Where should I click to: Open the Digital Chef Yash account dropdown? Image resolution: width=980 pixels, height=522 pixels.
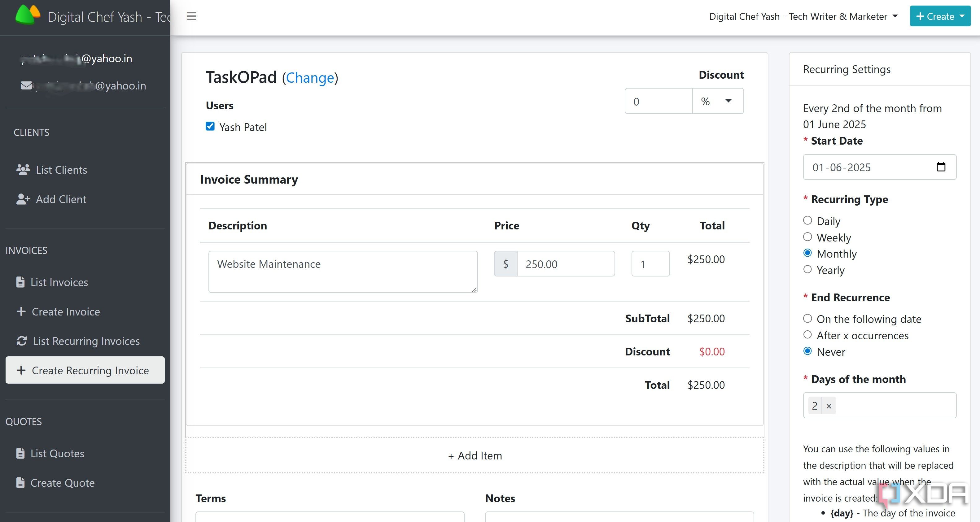coord(803,16)
